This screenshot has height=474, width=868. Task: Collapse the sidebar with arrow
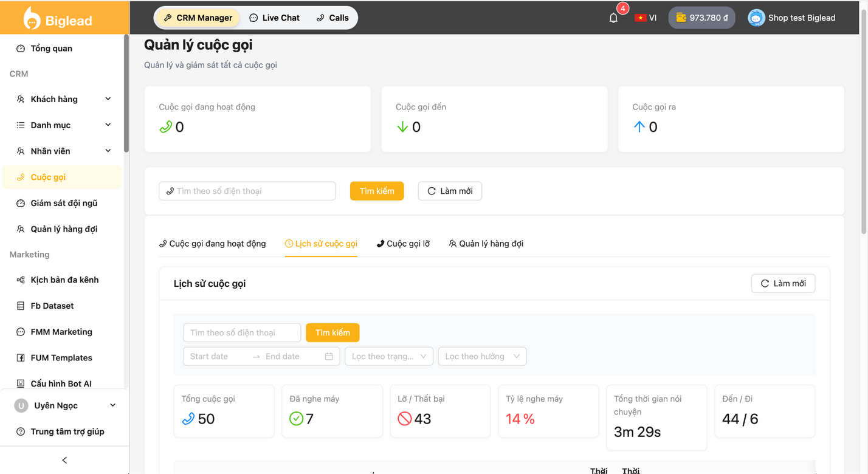click(x=64, y=460)
